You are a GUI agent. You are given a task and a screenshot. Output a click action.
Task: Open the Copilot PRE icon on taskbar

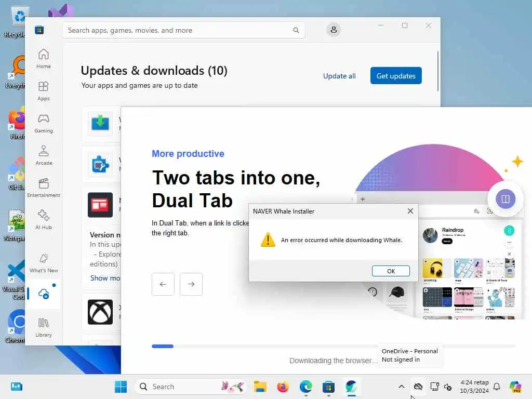click(515, 387)
